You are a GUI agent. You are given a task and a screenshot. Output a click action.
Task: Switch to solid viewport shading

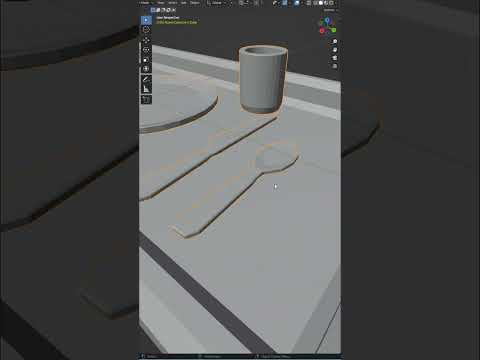point(321,3)
